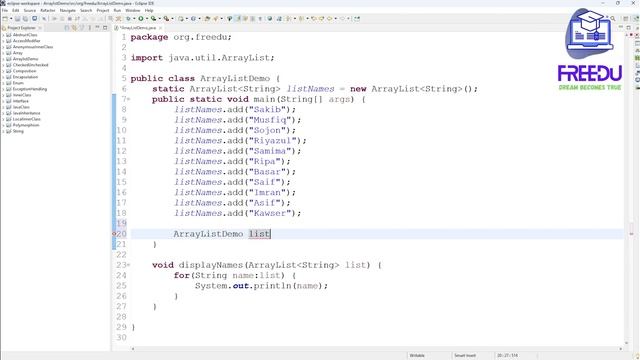The height and width of the screenshot is (360, 640).
Task: Select the JavaInheritance project
Action: (26, 113)
